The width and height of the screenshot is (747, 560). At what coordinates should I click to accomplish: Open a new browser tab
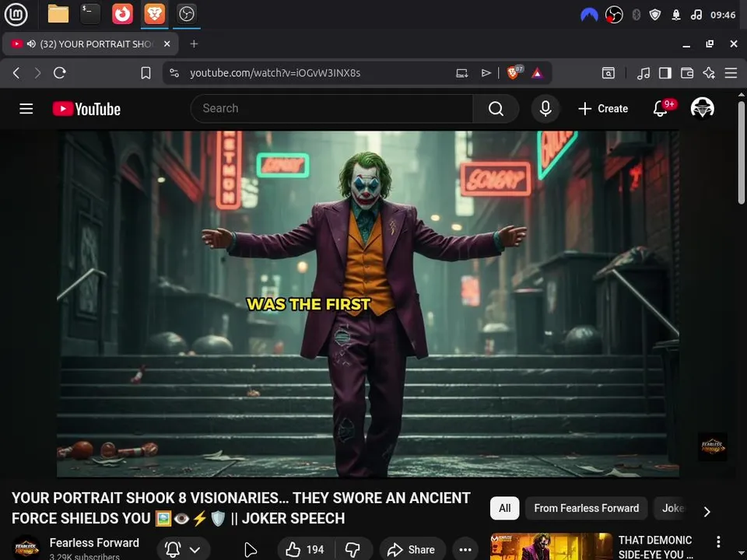tap(194, 44)
